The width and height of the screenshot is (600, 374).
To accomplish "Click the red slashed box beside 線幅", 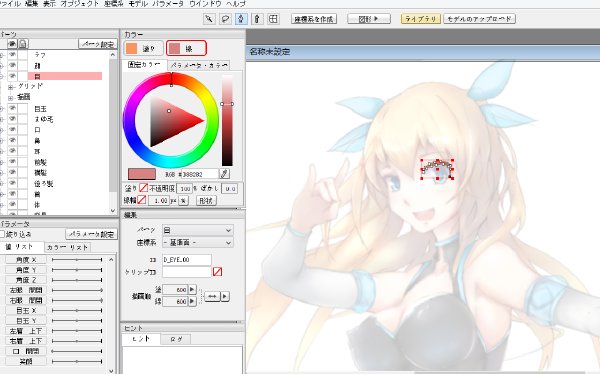I will point(142,200).
